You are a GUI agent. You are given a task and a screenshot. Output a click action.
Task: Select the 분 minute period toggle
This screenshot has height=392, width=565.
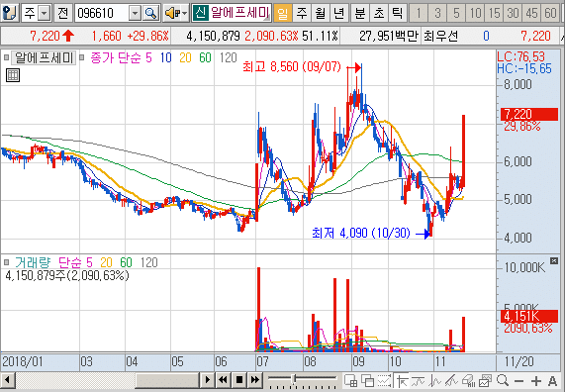coord(359,13)
